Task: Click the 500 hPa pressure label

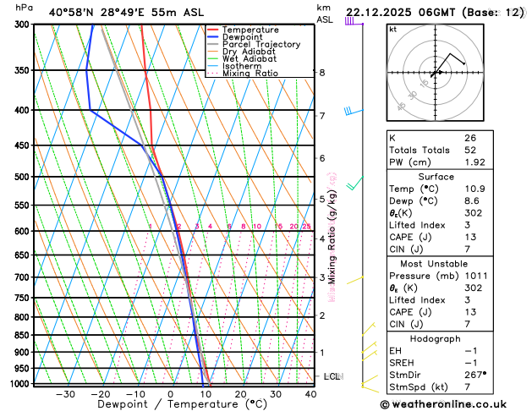Action: point(24,177)
